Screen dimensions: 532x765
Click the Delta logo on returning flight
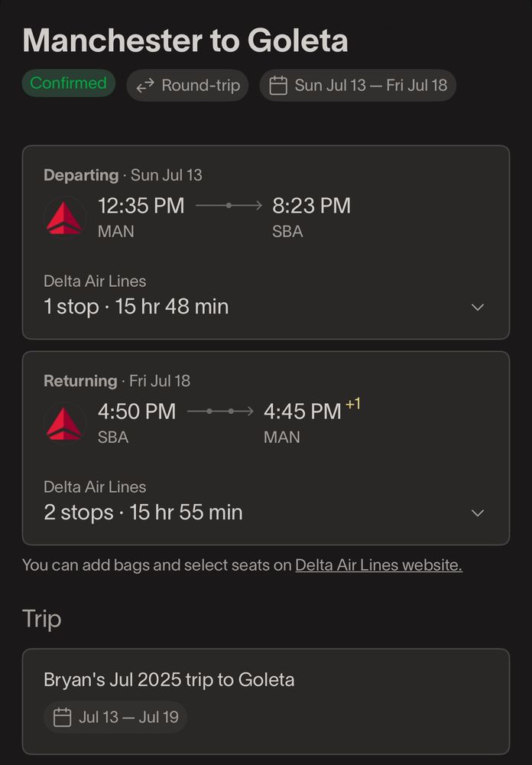pyautogui.click(x=64, y=424)
